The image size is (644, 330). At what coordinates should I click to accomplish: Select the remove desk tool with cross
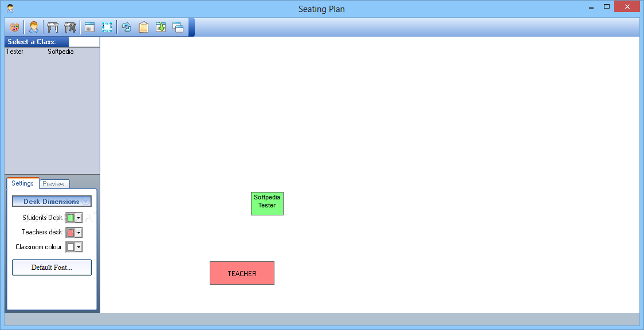coord(70,27)
